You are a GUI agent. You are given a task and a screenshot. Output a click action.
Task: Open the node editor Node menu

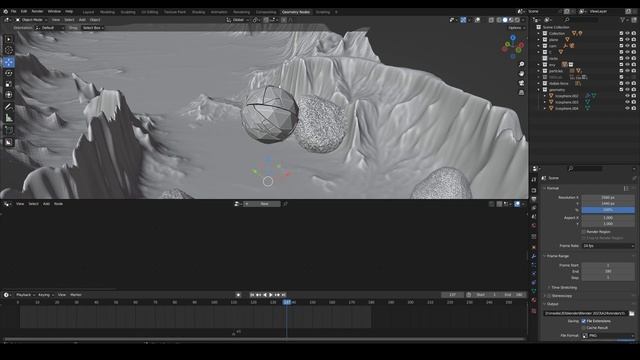tap(58, 204)
